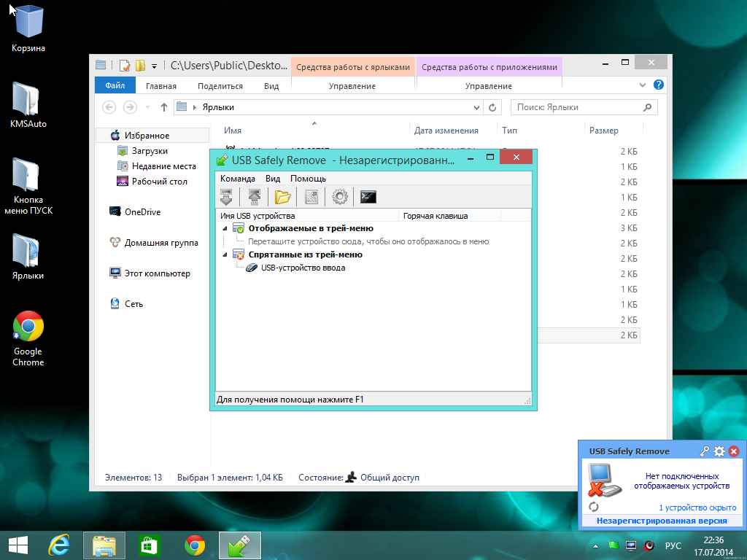Image resolution: width=747 pixels, height=560 pixels.
Task: Open device properties toolbar icon
Action: (x=311, y=197)
